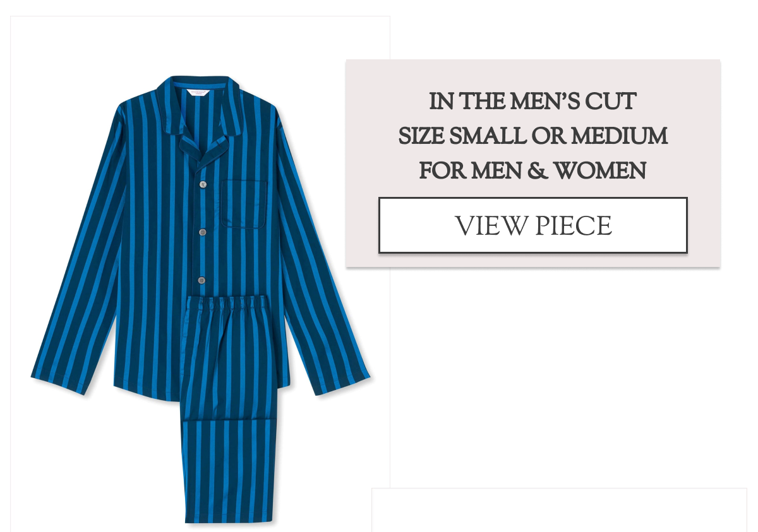Click the brand label inside the collar
Image resolution: width=758 pixels, height=532 pixels.
[x=199, y=93]
